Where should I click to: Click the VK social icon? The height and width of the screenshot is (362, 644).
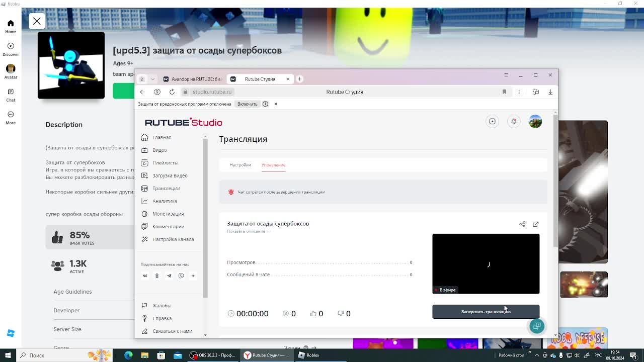coord(145,276)
